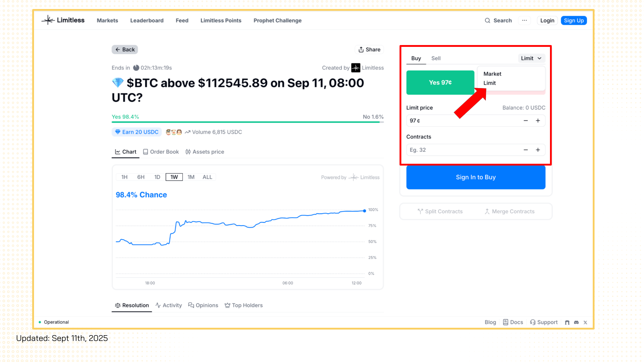Open the Discord icon in footer
The width and height of the screenshot is (644, 362).
(x=576, y=322)
